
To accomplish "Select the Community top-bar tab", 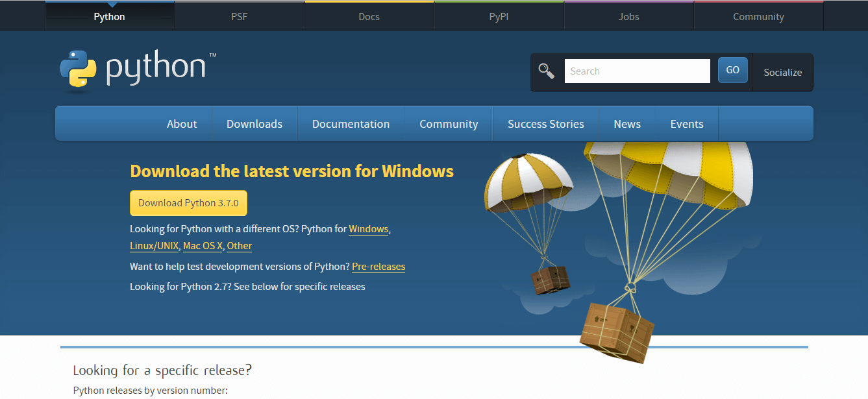I will pos(758,16).
